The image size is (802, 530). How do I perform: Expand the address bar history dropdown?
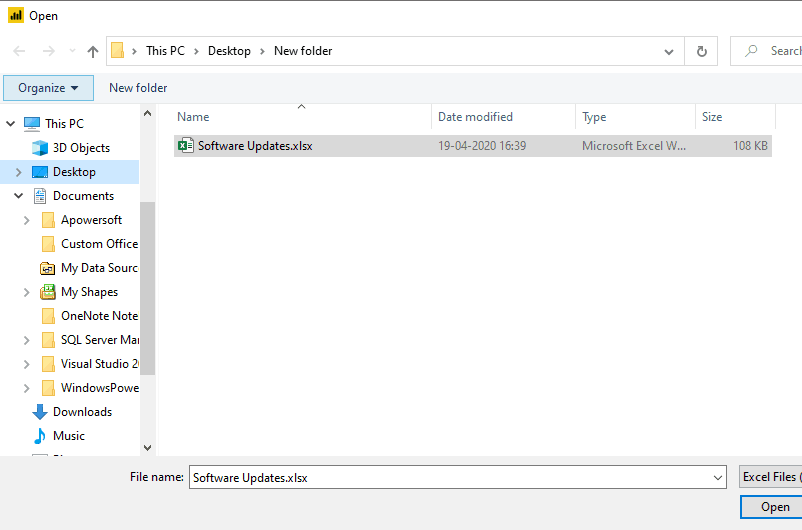coord(669,51)
